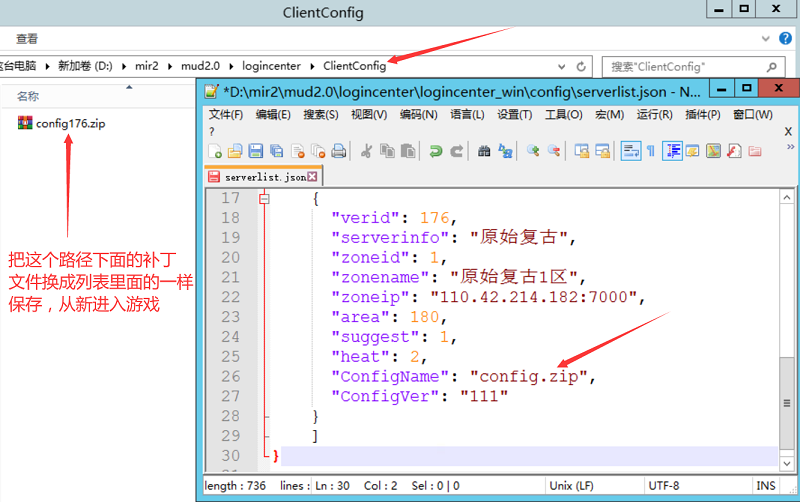
Task: Click the Synchronize vertical scrolling icon
Action: click(582, 151)
